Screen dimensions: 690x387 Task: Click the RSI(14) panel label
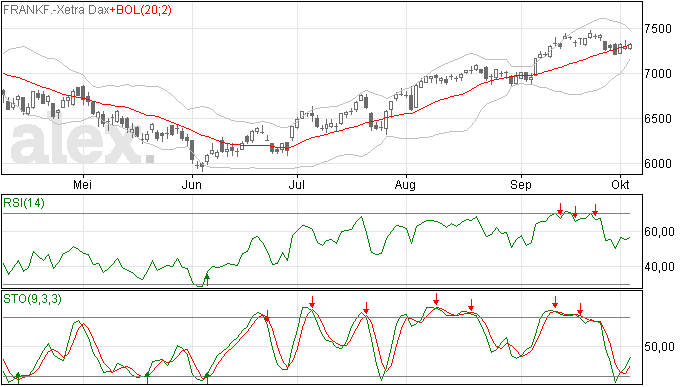pyautogui.click(x=24, y=203)
